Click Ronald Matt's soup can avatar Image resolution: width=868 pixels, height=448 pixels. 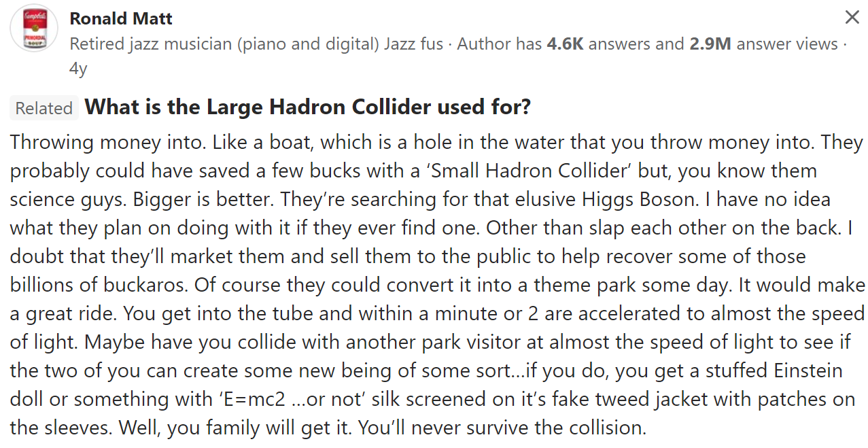point(34,29)
